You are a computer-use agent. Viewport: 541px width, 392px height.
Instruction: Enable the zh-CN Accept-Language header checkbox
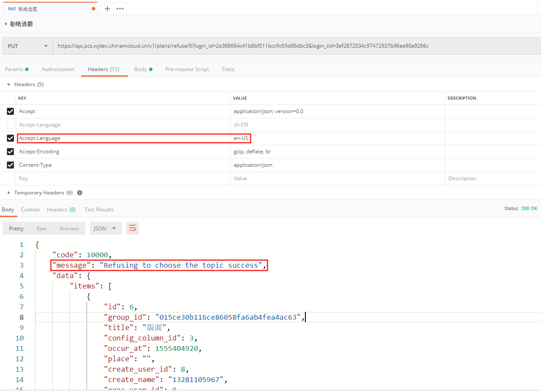pyautogui.click(x=10, y=125)
